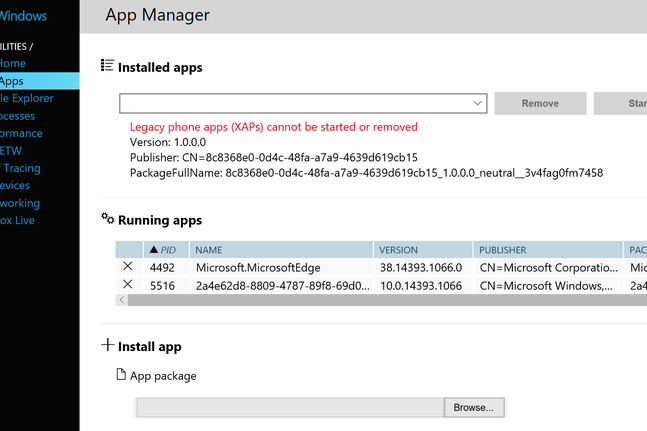Click the App package label
Screen dimensions: 647x431
coord(163,376)
